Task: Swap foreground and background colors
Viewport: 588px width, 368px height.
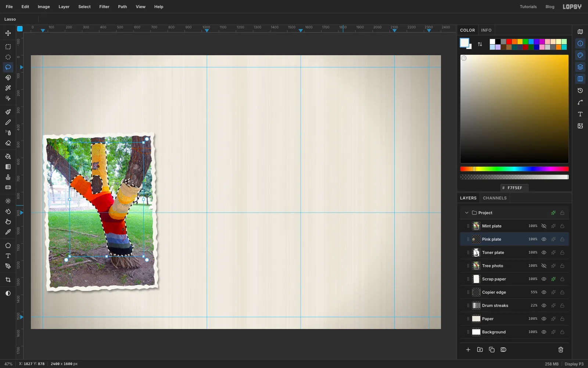Action: 480,44
